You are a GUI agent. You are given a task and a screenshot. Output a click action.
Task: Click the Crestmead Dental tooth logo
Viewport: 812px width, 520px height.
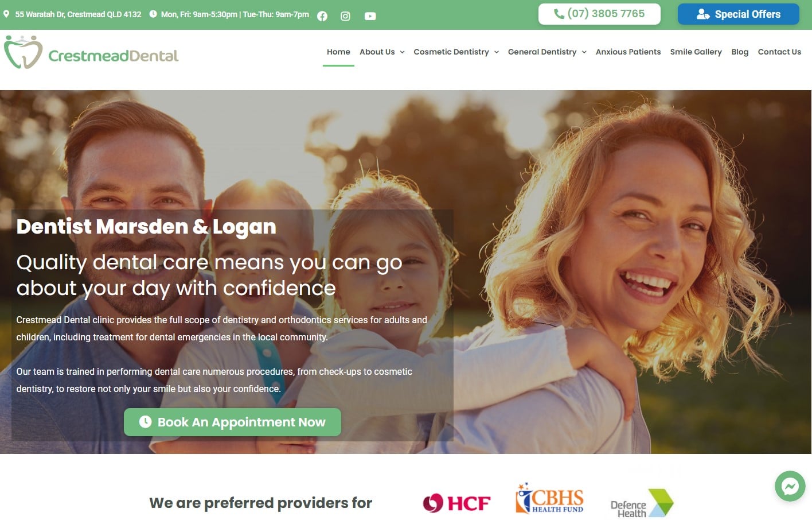(24, 52)
